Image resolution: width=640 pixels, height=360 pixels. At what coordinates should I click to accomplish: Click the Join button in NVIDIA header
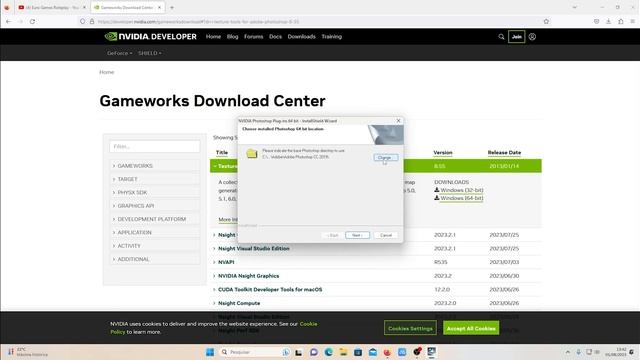pos(516,37)
